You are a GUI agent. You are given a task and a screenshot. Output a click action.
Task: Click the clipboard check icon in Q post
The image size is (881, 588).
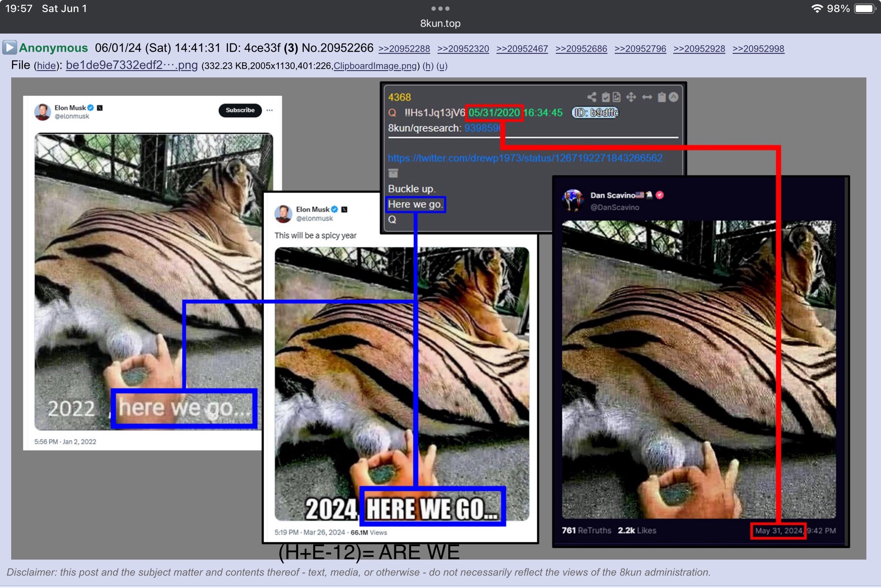(606, 97)
